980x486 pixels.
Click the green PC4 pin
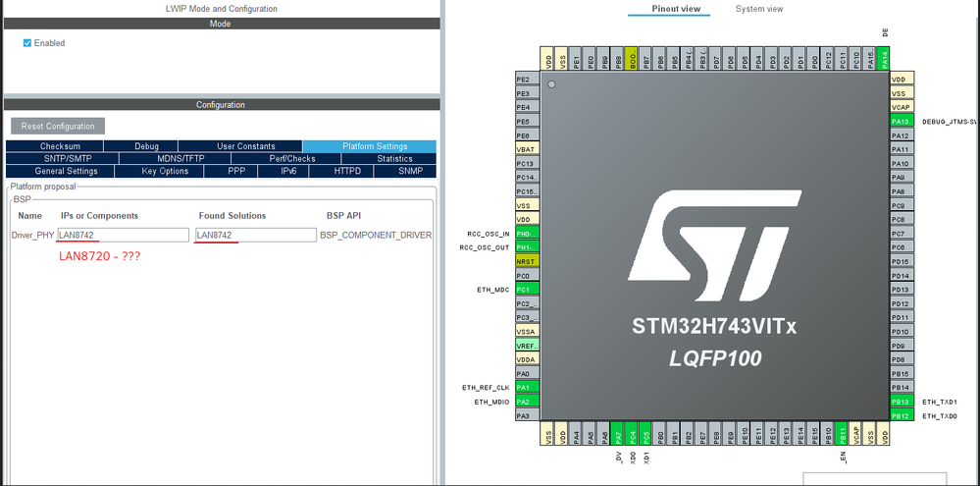[x=632, y=433]
